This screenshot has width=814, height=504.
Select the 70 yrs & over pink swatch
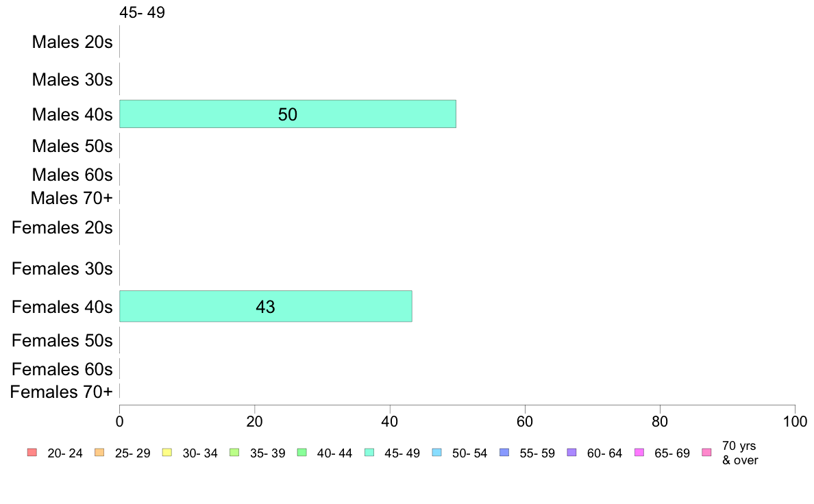[x=707, y=453]
